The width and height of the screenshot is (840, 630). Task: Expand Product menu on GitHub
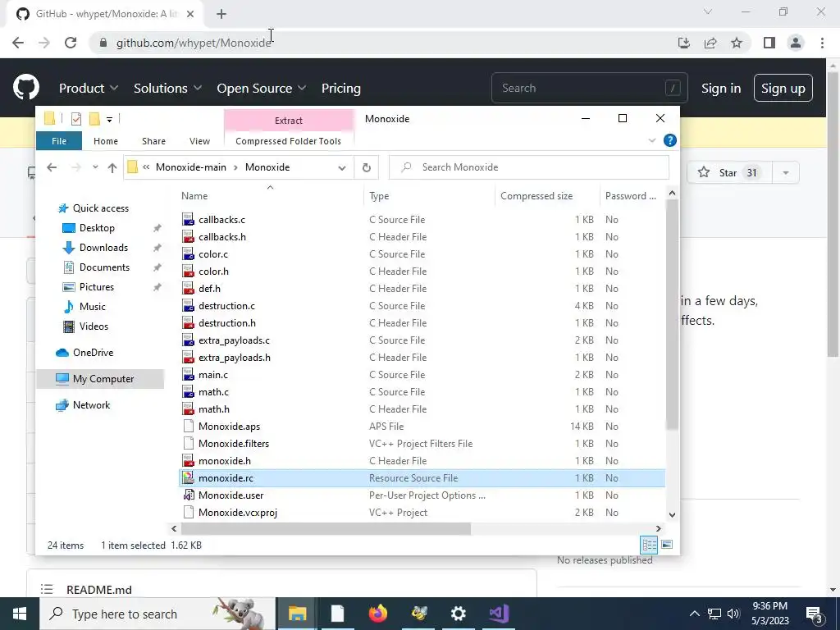pyautogui.click(x=89, y=89)
